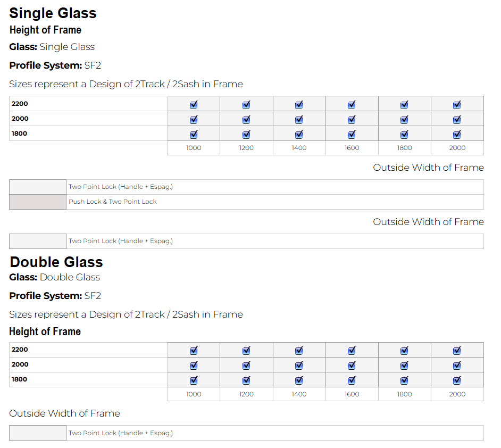Click the 1600 width label in Single Glass table
The width and height of the screenshot is (501, 448).
[352, 148]
